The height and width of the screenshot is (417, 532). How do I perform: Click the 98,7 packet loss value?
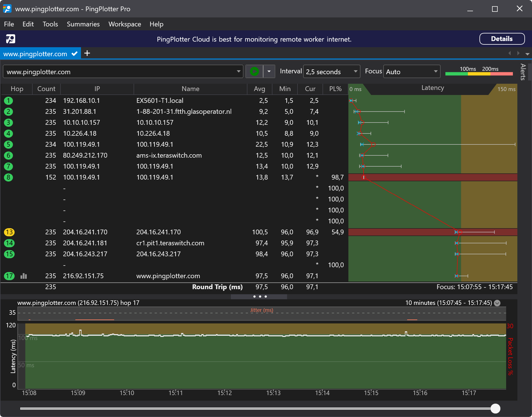coord(337,177)
